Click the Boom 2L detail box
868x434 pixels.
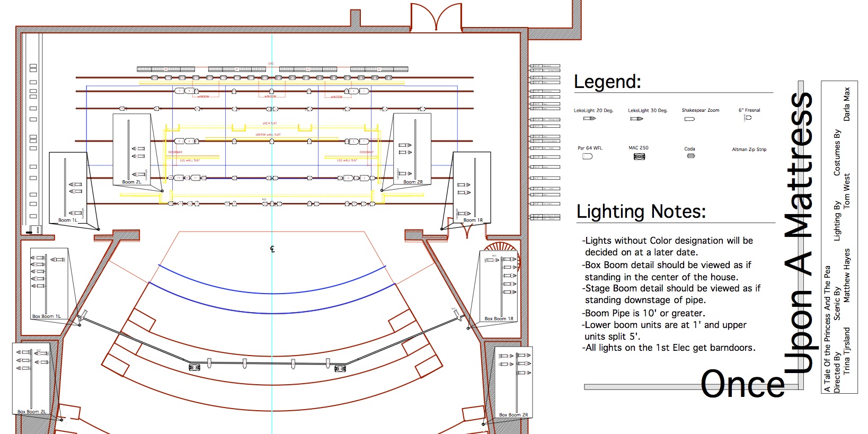[x=131, y=149]
